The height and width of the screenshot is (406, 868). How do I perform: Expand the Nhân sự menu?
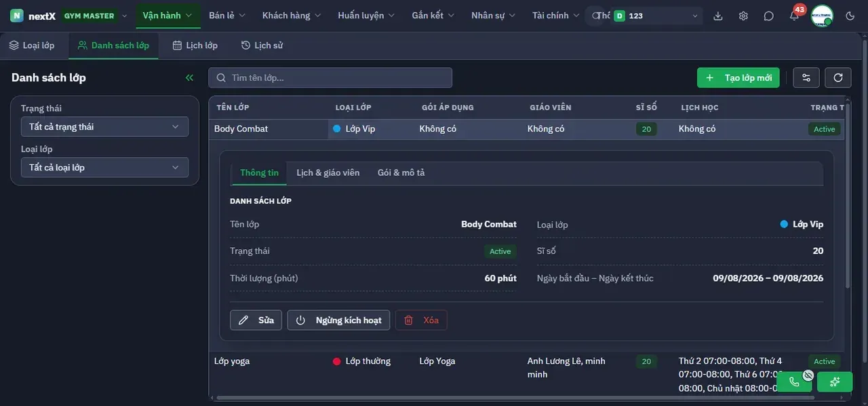tap(494, 16)
